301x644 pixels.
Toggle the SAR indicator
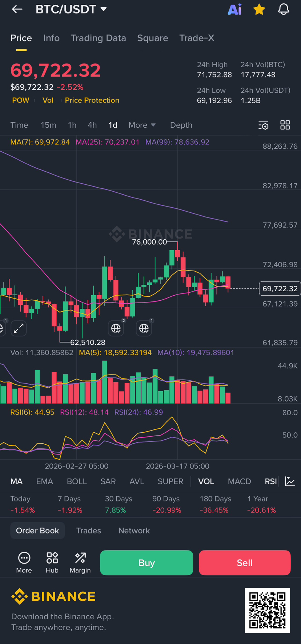point(108,481)
